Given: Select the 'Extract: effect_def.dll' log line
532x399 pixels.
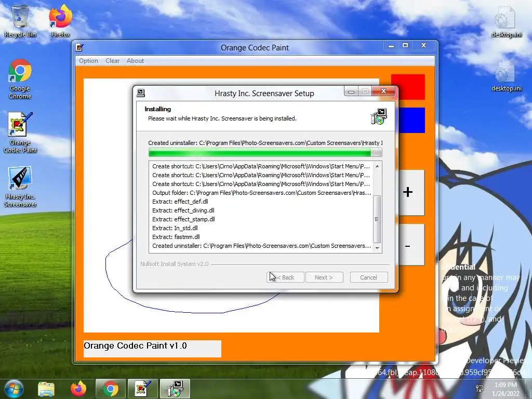Looking at the screenshot, I should click(x=180, y=202).
